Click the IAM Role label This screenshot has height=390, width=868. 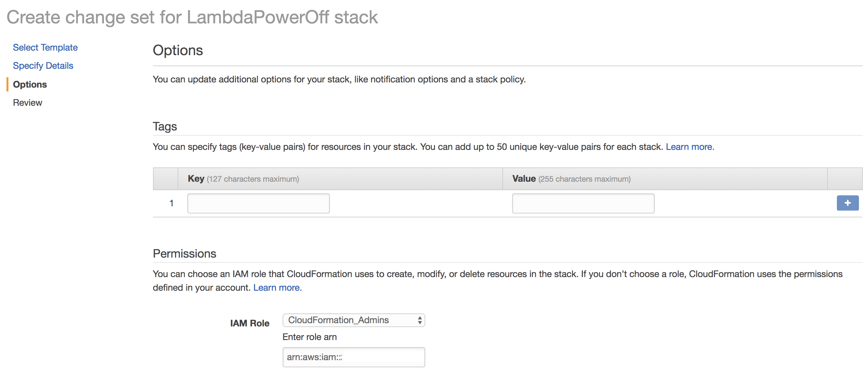click(249, 323)
